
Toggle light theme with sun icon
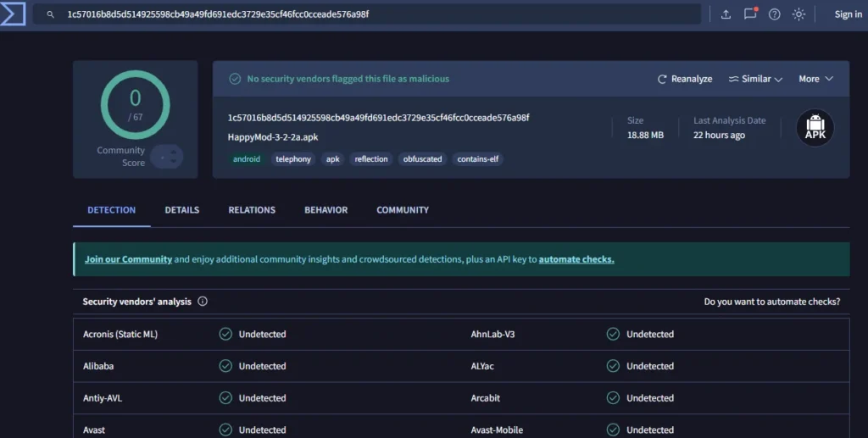tap(798, 14)
